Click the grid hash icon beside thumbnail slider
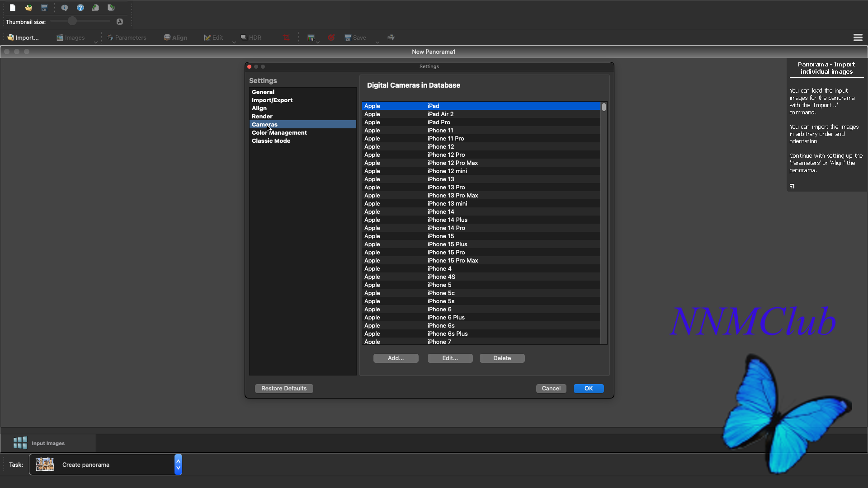868x488 pixels. point(120,22)
